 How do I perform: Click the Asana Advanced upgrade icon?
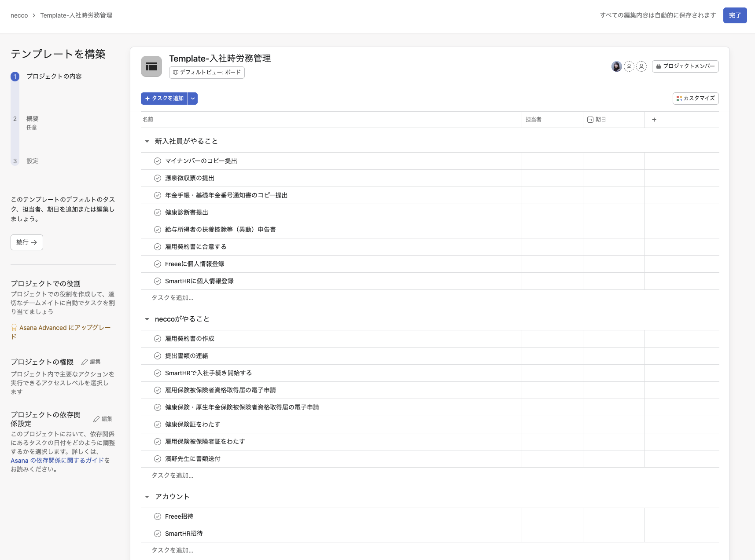pos(14,327)
